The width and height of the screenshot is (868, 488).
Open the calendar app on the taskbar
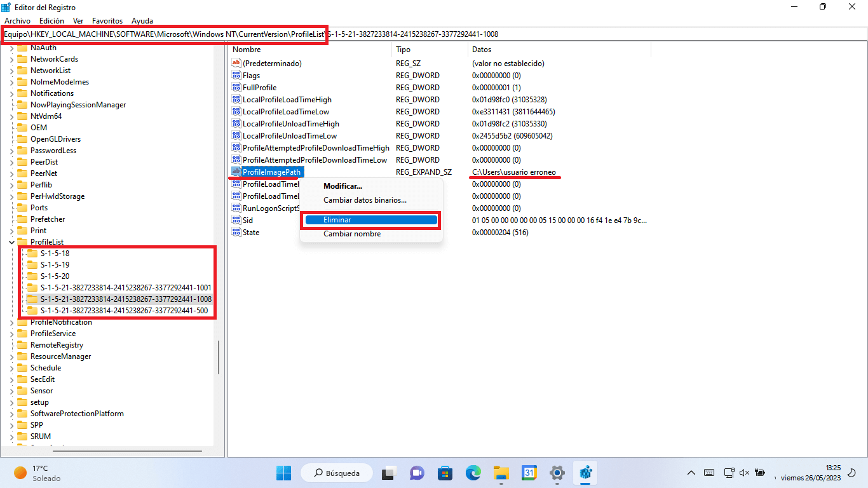coord(529,473)
